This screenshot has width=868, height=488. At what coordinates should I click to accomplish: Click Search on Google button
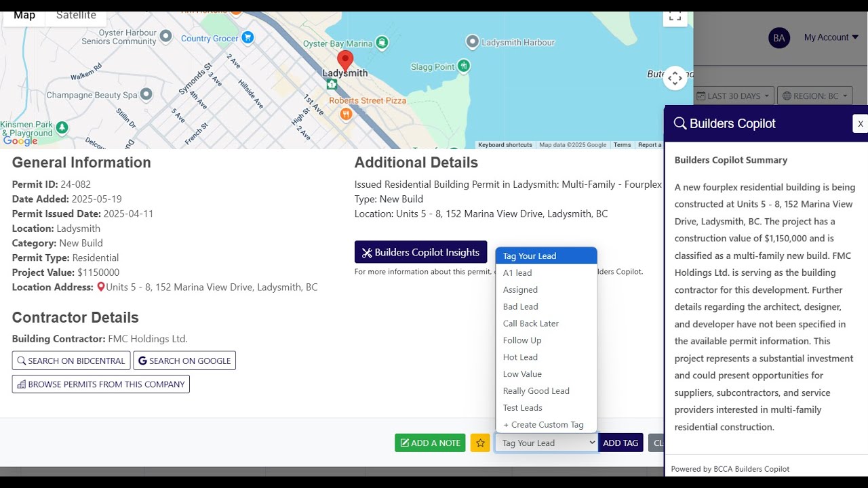click(x=184, y=361)
